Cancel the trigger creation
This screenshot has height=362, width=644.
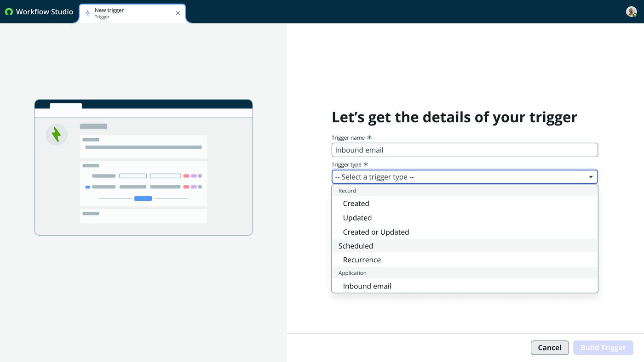(x=550, y=348)
